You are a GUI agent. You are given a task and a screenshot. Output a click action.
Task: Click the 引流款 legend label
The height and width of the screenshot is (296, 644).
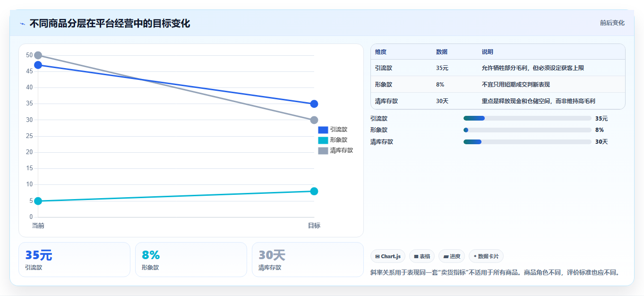coord(339,130)
